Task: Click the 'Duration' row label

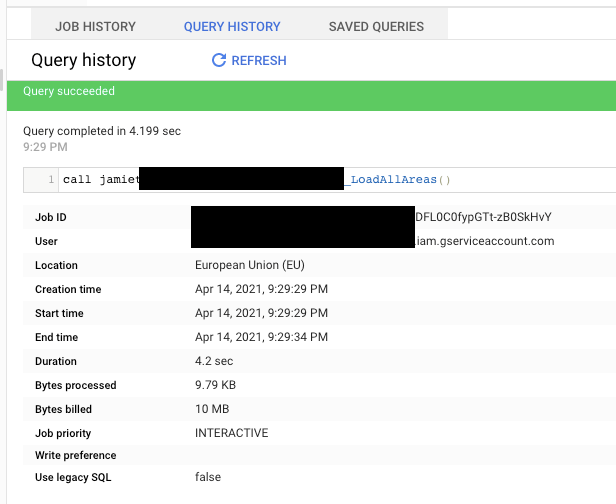Action: click(x=56, y=361)
